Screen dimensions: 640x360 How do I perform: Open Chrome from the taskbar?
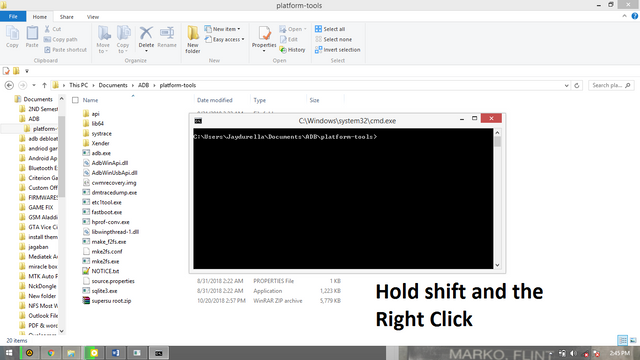tap(51, 353)
